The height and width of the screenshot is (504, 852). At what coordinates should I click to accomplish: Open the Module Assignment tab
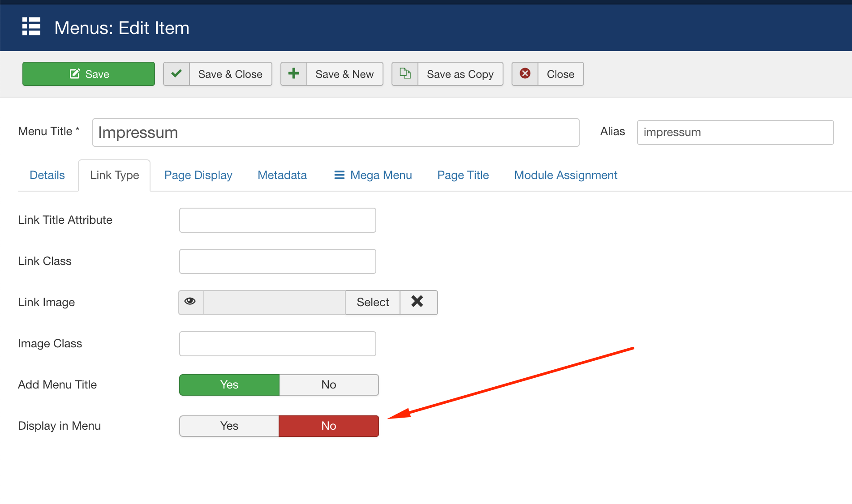[565, 175]
